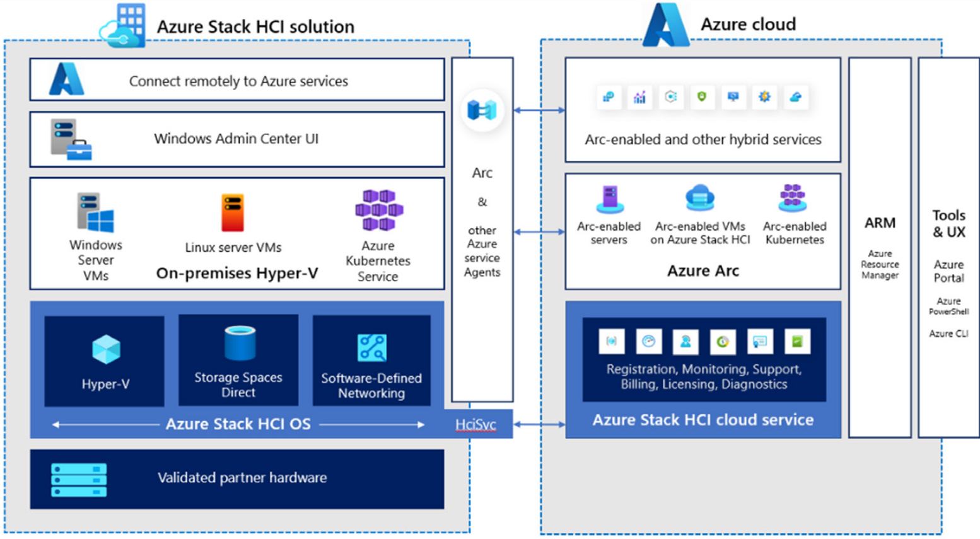
Task: Click the large Azure cloud logo
Action: (666, 25)
